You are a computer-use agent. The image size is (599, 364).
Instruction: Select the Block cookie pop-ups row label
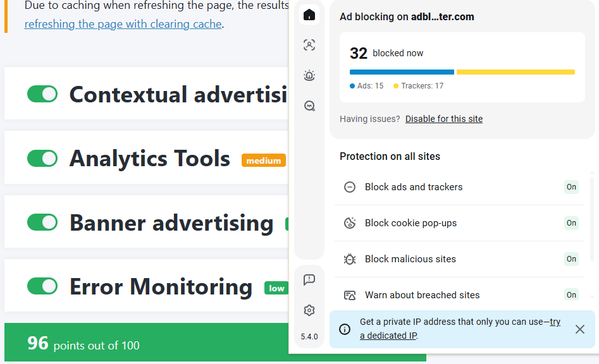[x=411, y=223]
